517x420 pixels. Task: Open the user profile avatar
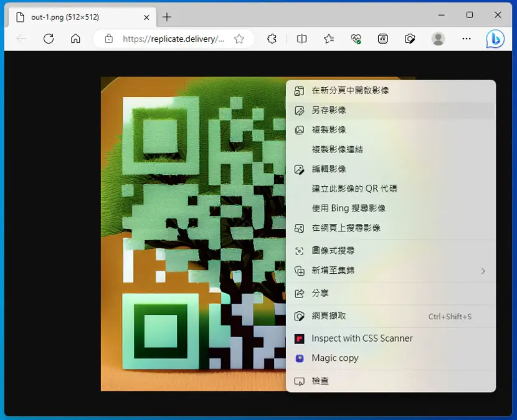pos(438,39)
